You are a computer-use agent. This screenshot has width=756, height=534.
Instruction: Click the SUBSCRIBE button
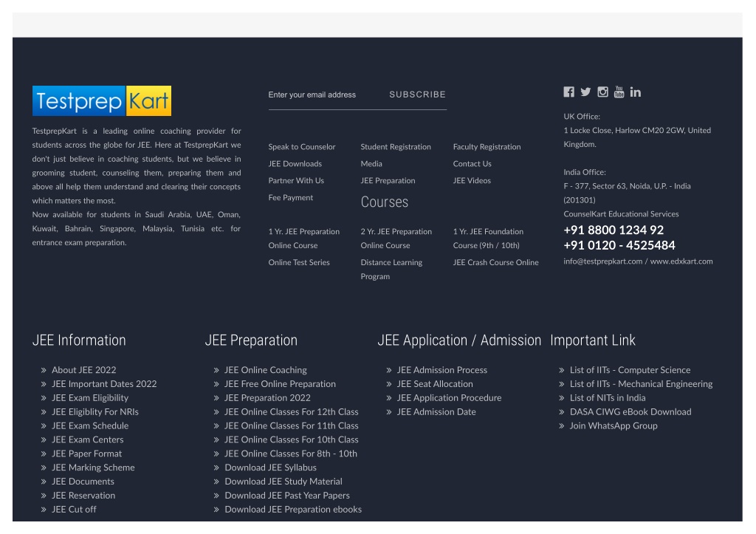point(418,95)
